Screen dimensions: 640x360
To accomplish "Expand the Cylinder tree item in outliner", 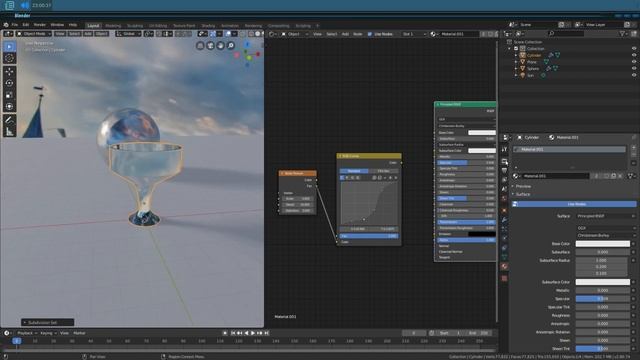I will 516,55.
